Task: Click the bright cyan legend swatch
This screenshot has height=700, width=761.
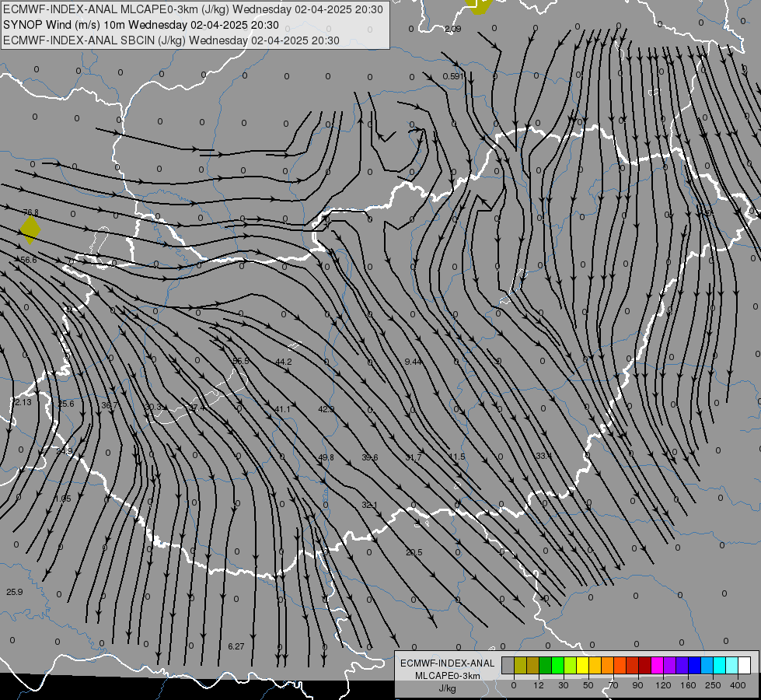Action: coord(720,665)
